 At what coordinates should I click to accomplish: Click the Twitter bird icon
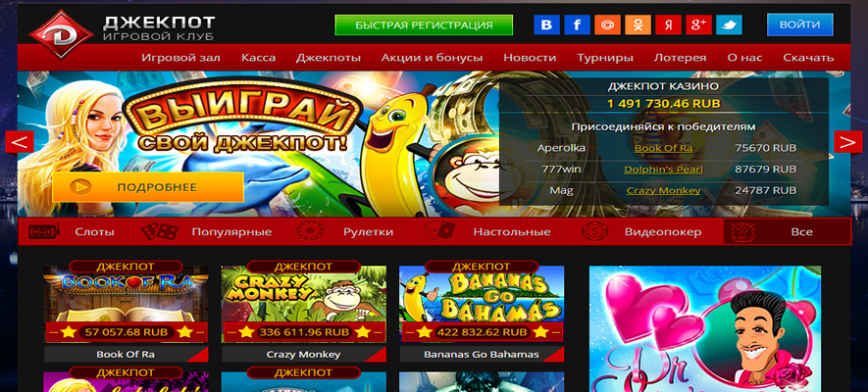click(729, 24)
